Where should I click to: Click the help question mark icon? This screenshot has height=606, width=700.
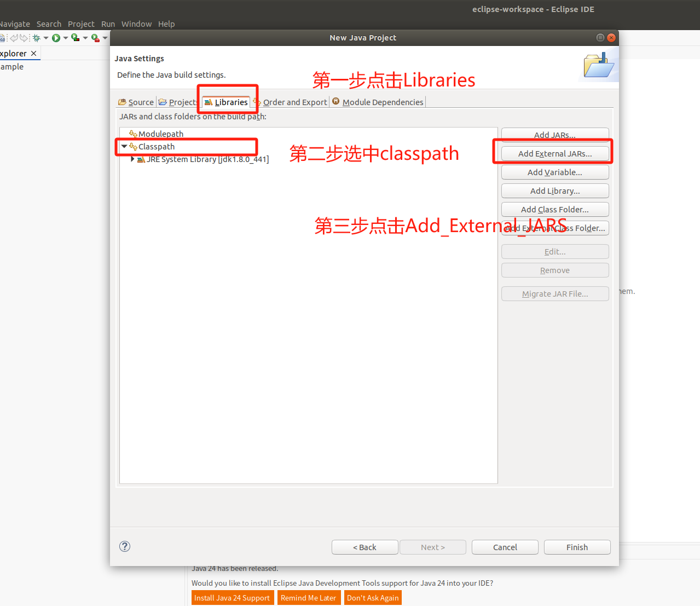[125, 546]
